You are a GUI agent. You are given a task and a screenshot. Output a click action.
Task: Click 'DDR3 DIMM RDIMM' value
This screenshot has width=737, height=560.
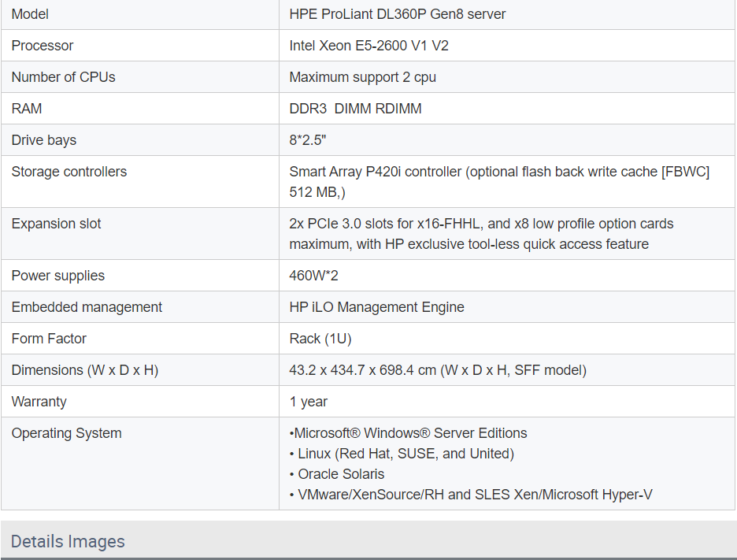355,109
